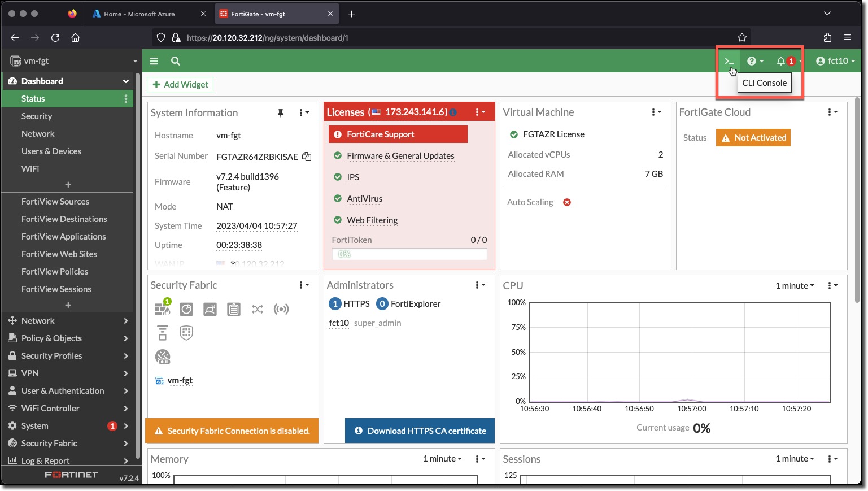Pin the System Information widget
868x491 pixels.
tap(281, 113)
